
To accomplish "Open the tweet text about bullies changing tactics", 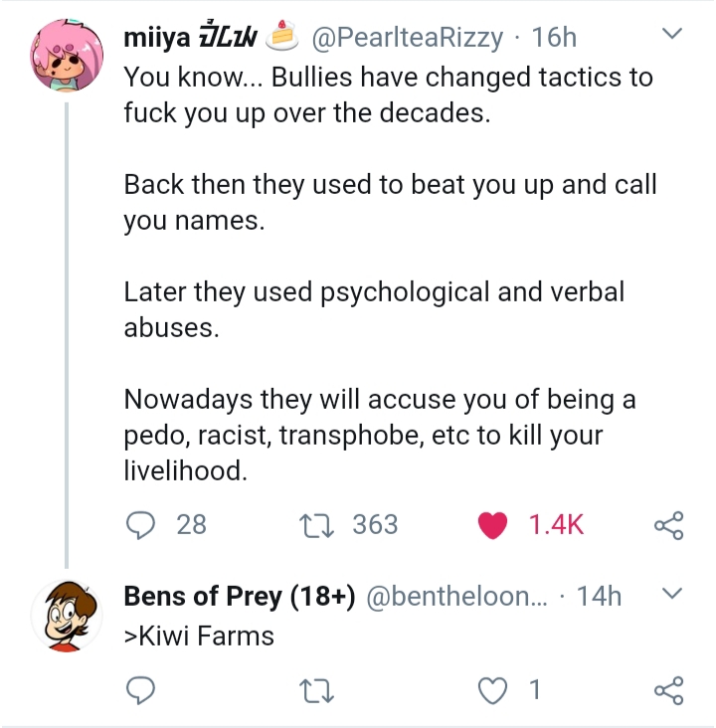I will [x=390, y=273].
